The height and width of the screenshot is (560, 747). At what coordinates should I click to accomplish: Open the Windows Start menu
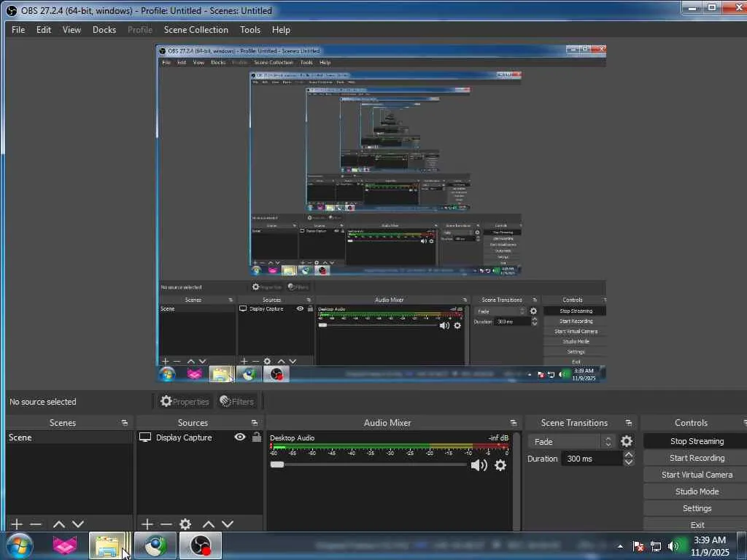(x=20, y=545)
